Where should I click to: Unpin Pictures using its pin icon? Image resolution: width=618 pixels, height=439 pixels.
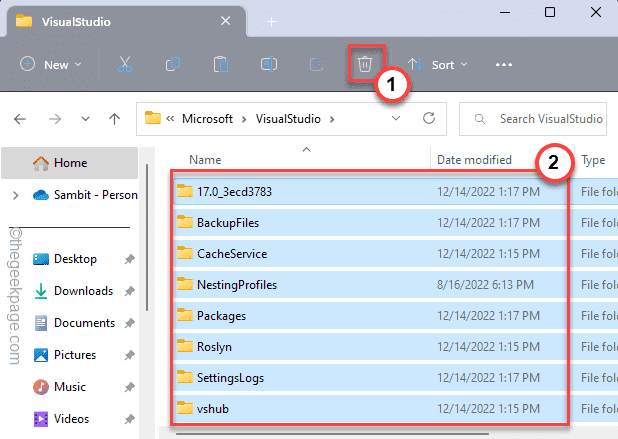pyautogui.click(x=129, y=355)
